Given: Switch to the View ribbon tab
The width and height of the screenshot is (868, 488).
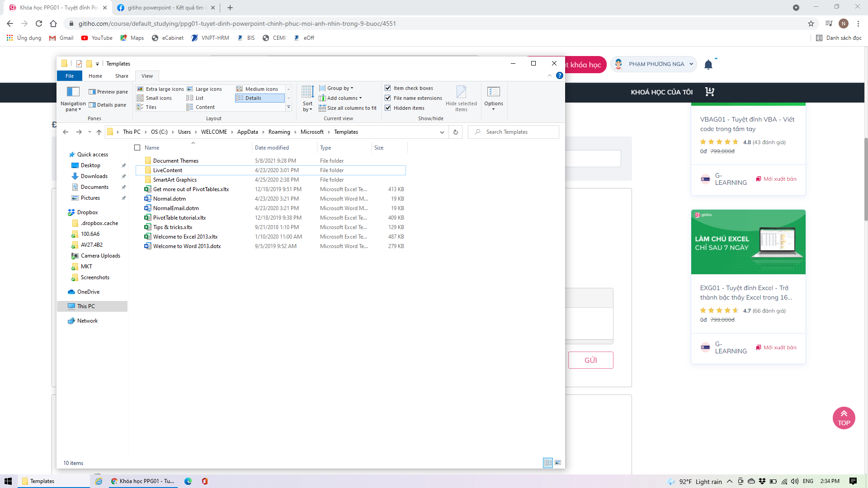Looking at the screenshot, I should (x=147, y=76).
